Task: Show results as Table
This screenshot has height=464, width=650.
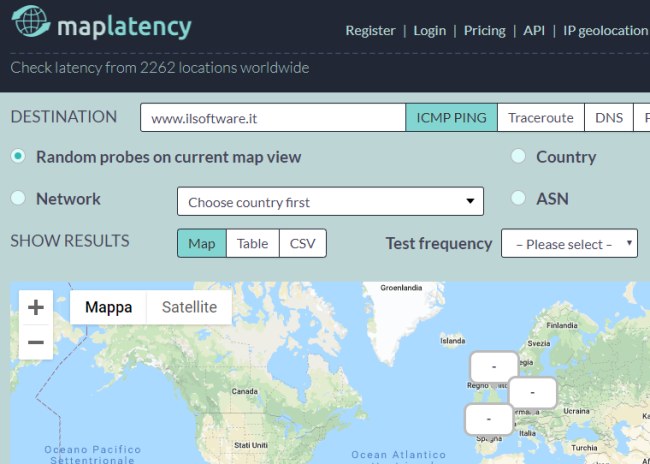Action: (x=252, y=244)
